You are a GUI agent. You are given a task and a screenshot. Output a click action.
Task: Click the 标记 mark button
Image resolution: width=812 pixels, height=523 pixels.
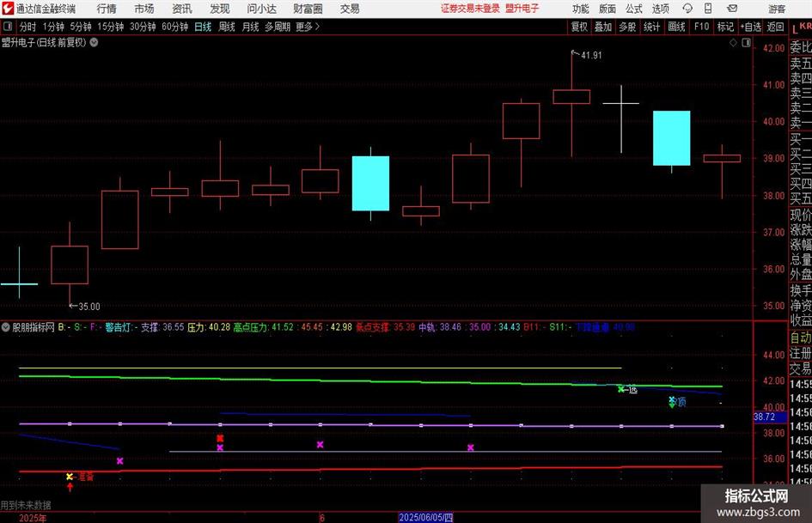click(x=725, y=27)
